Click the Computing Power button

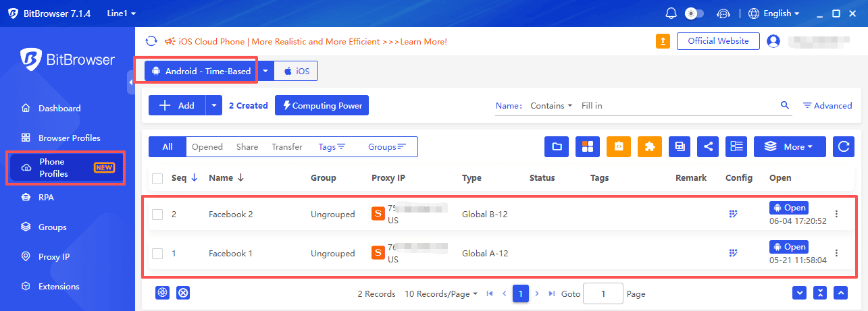(322, 105)
